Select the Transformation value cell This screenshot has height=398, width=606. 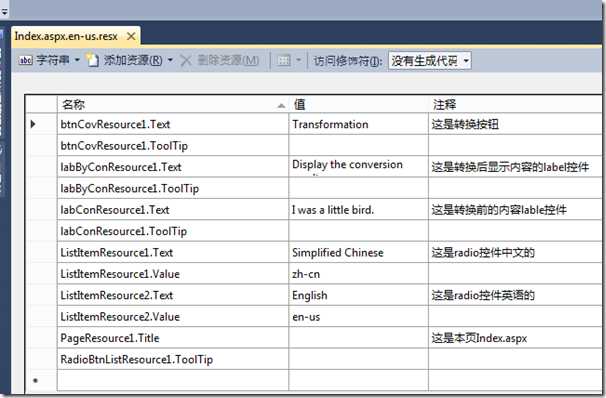pos(358,124)
